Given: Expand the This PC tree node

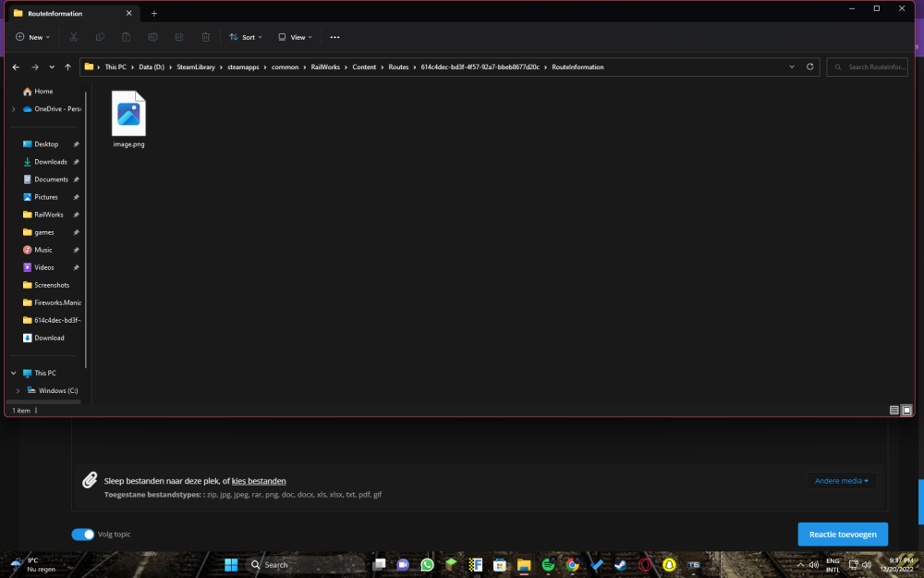Looking at the screenshot, I should tap(13, 374).
